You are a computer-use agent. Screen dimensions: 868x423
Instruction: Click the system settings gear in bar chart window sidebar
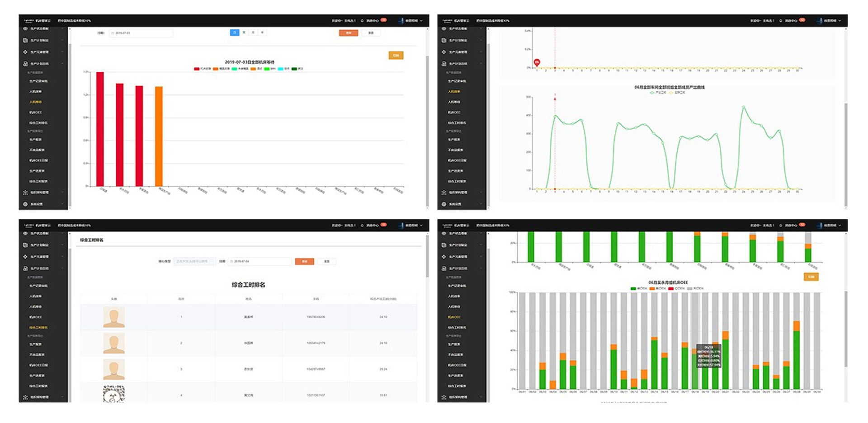(25, 204)
